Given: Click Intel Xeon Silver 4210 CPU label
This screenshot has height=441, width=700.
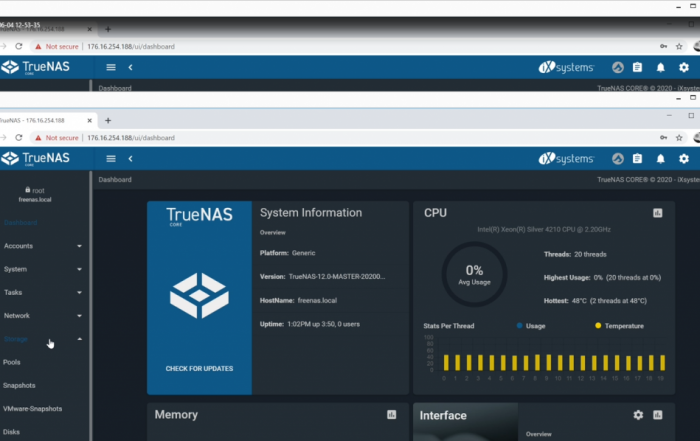Looking at the screenshot, I should click(x=544, y=229).
